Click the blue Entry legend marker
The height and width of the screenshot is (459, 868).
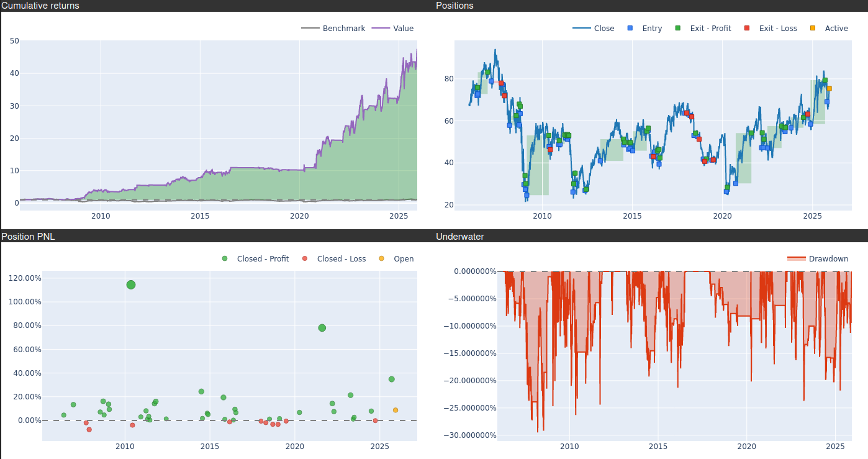click(x=630, y=29)
